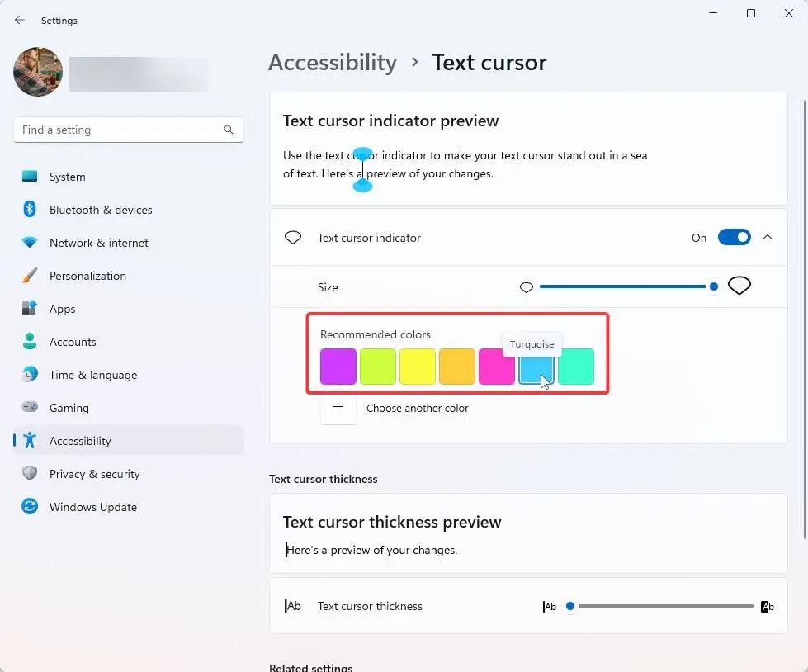Click the Text cursor thickness slider
The width and height of the screenshot is (808, 672).
point(662,606)
